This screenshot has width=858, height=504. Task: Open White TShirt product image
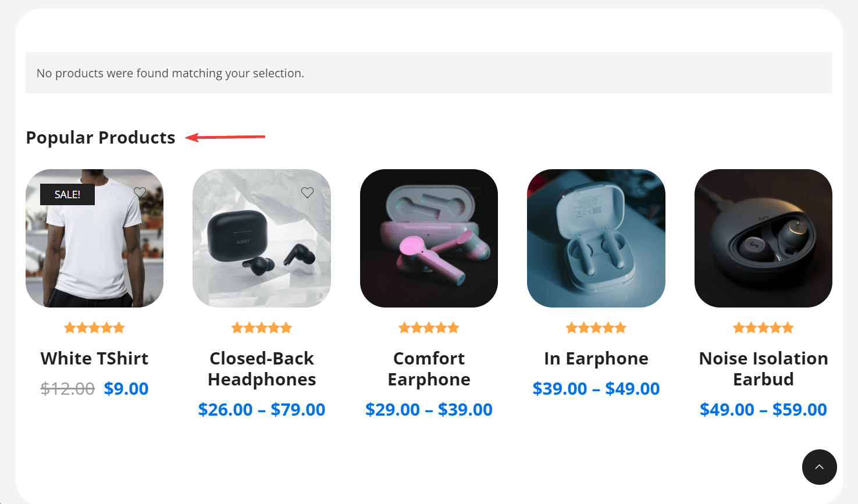95,238
